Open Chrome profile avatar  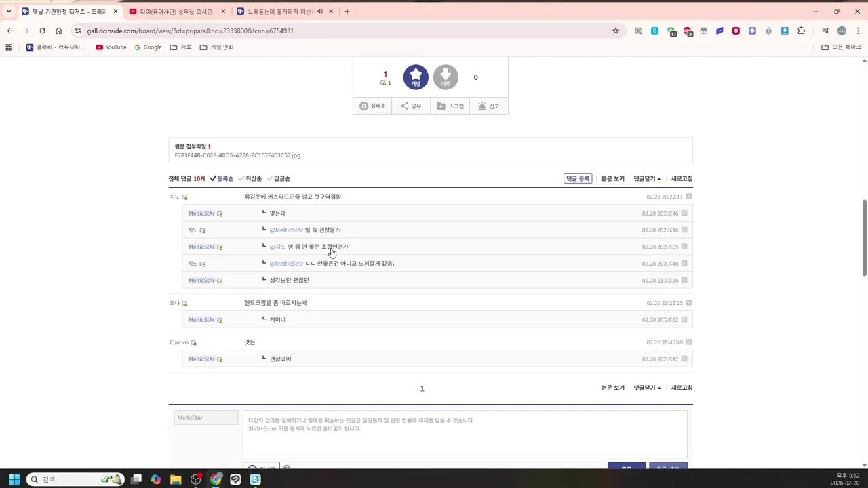tap(842, 30)
